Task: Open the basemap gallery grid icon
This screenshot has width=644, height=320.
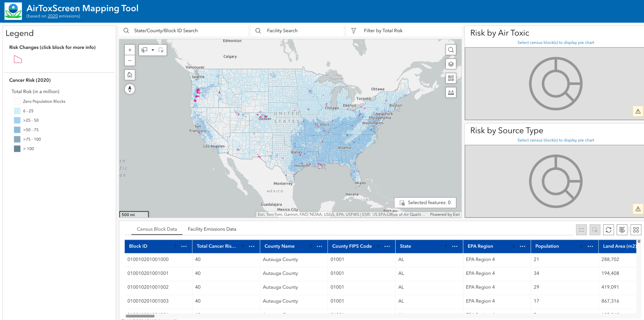Action: (451, 78)
